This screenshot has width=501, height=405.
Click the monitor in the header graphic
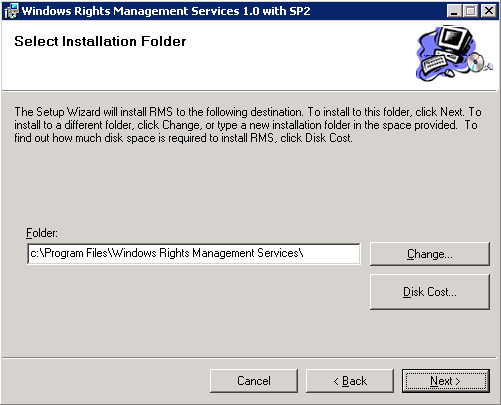click(x=455, y=39)
